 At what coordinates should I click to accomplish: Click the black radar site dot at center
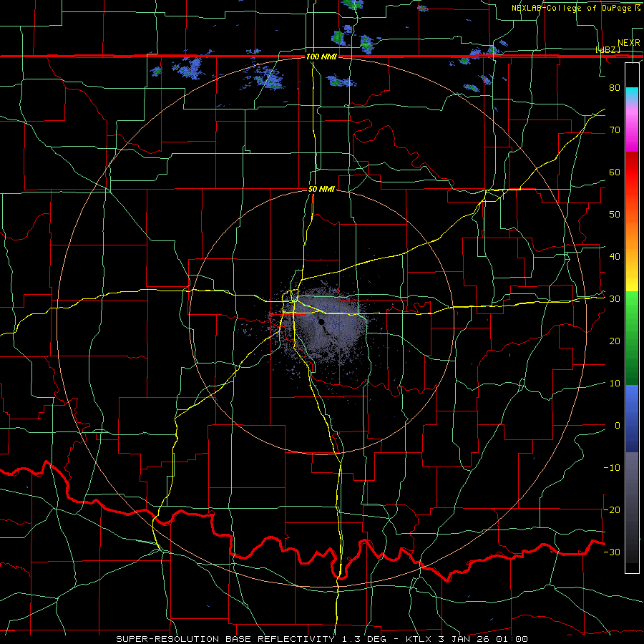point(321,323)
